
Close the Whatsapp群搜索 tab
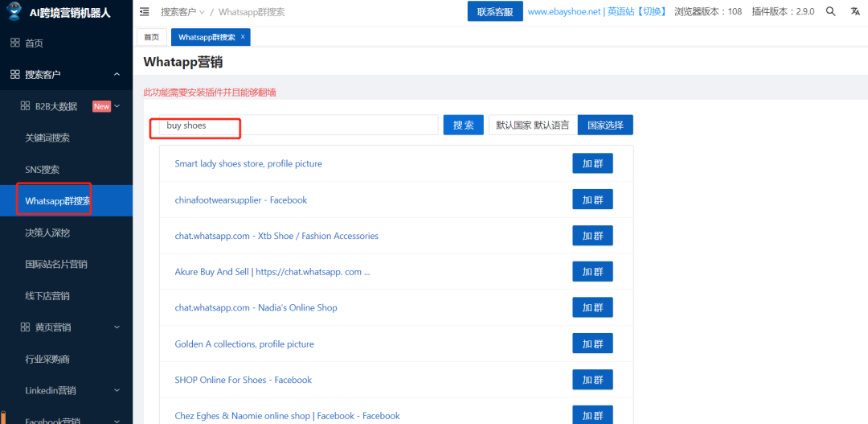pyautogui.click(x=243, y=36)
